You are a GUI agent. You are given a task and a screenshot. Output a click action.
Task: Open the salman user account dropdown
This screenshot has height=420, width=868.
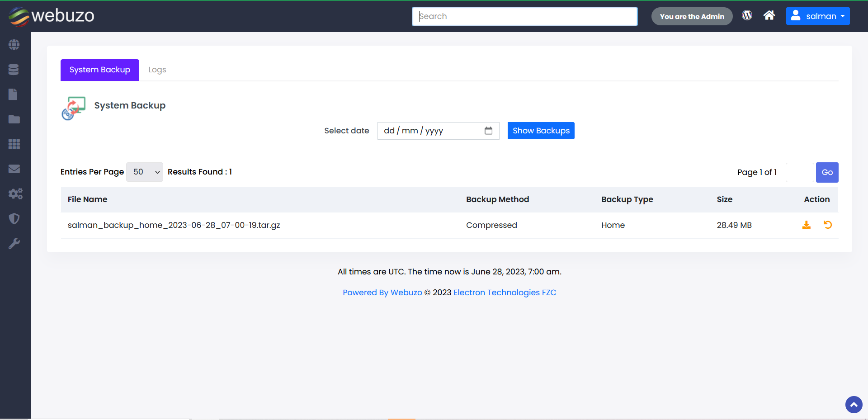817,16
